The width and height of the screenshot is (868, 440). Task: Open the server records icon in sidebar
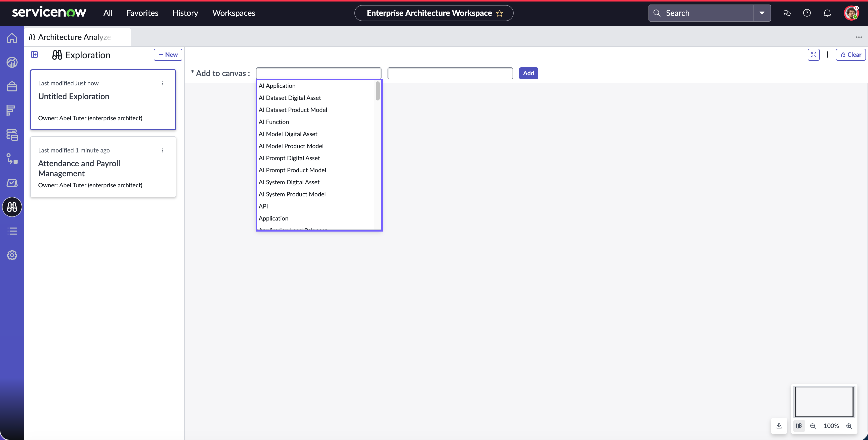tap(12, 135)
